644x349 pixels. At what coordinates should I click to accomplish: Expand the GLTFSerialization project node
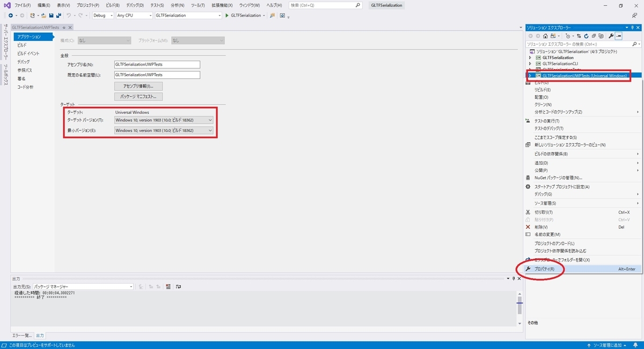tap(530, 57)
